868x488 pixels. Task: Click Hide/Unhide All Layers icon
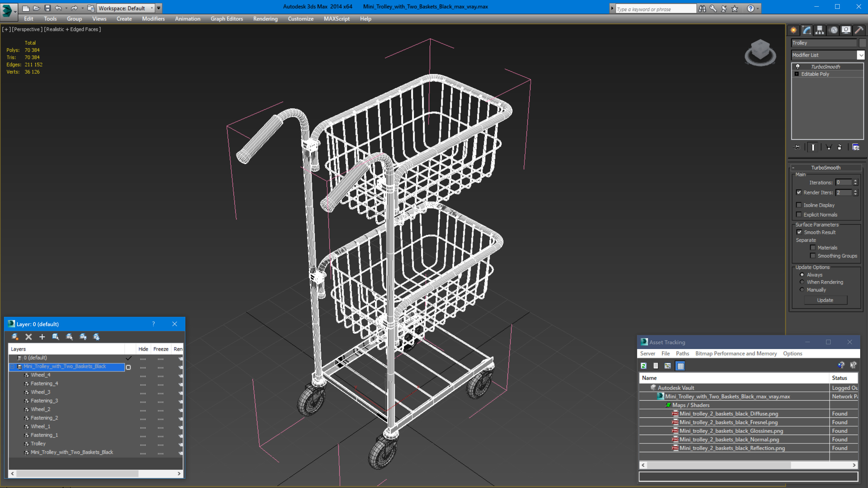(x=83, y=336)
